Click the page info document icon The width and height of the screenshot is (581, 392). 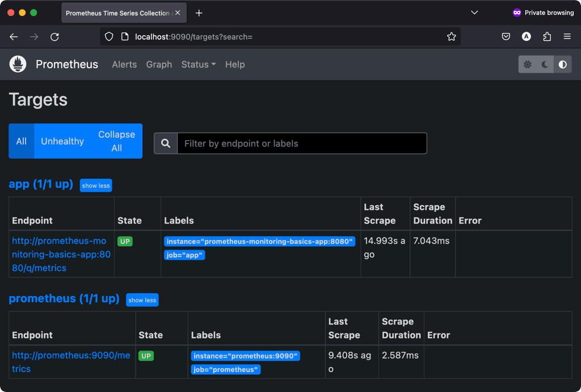click(125, 37)
